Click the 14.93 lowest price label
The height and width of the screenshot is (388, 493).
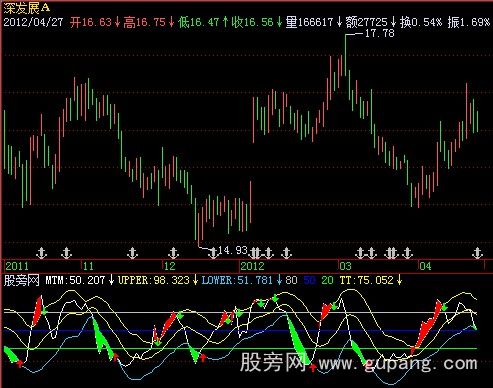coord(233,250)
